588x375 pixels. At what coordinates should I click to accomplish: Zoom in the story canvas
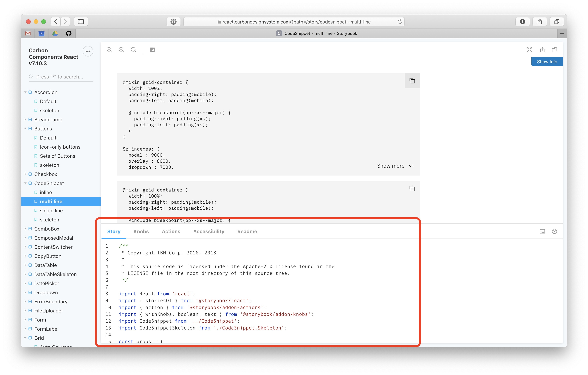pos(109,50)
